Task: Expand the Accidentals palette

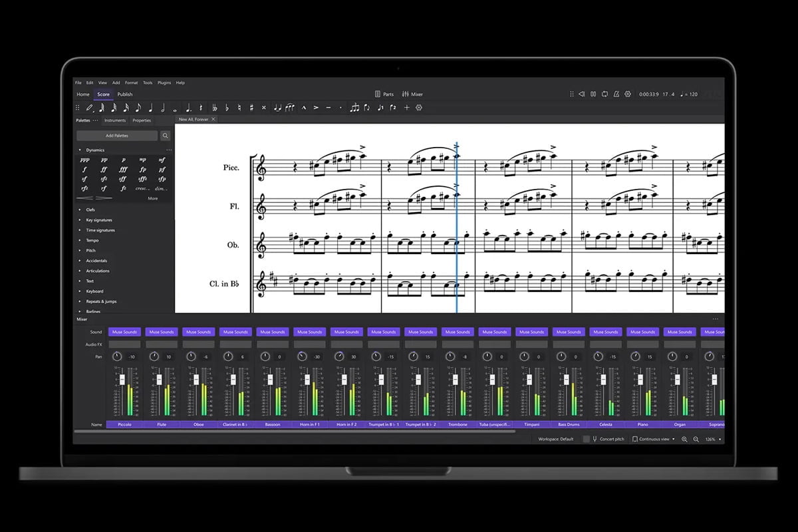Action: tap(80, 261)
